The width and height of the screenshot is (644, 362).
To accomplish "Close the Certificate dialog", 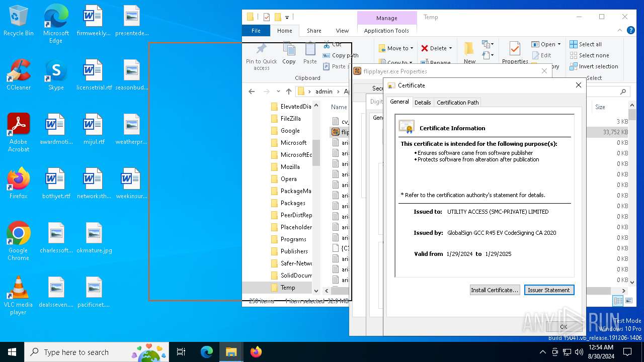I will pyautogui.click(x=579, y=85).
